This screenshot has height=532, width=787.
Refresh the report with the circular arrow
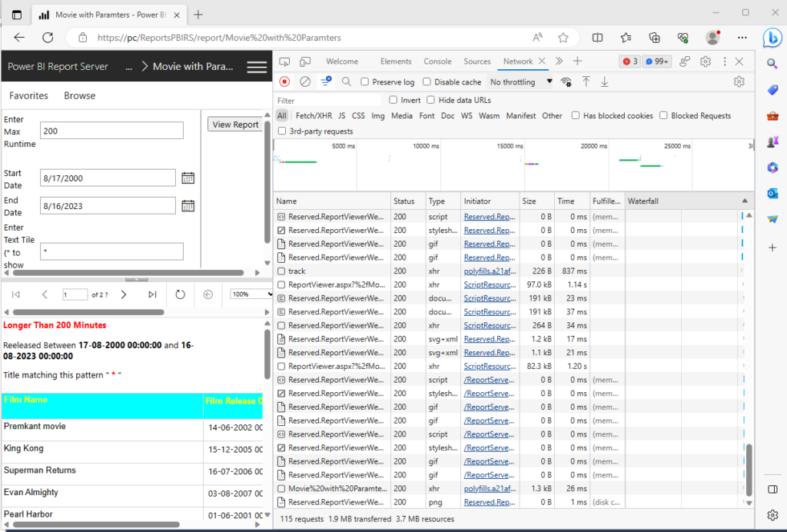tap(180, 294)
